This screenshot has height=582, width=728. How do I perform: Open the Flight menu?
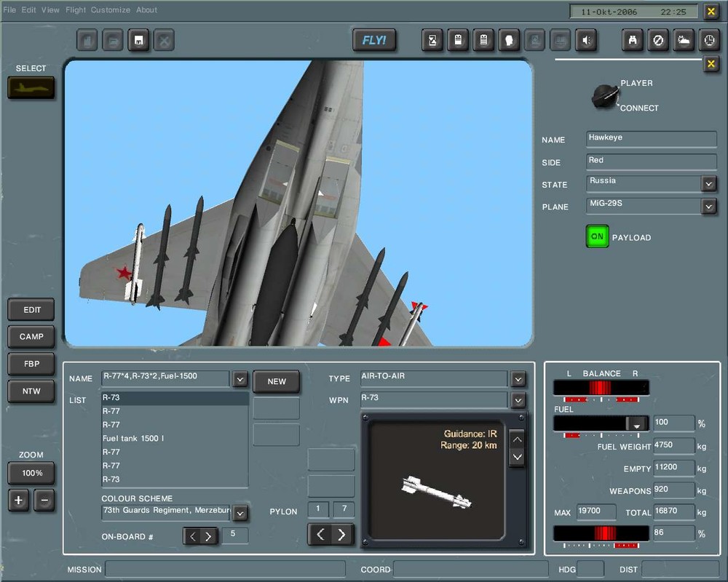(x=75, y=9)
